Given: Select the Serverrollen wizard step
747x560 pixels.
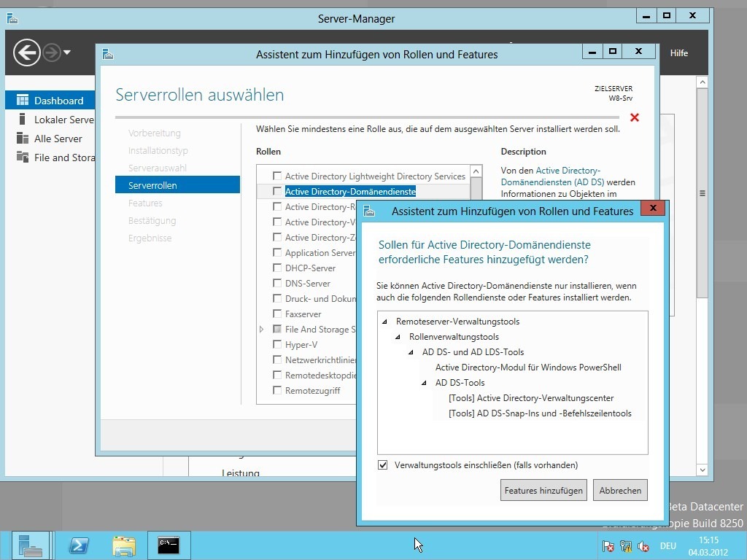Looking at the screenshot, I should point(177,185).
